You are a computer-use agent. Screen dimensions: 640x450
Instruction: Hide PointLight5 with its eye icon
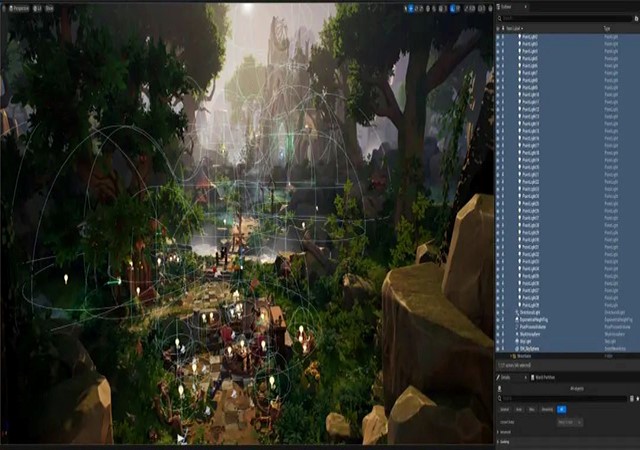click(498, 58)
